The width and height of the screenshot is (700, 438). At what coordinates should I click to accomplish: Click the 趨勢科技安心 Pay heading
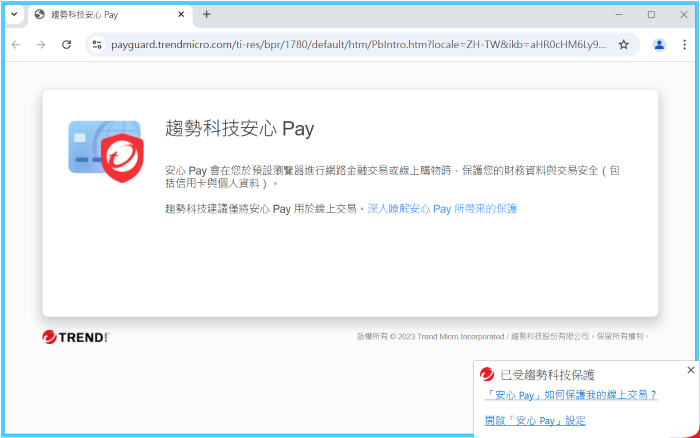[240, 129]
